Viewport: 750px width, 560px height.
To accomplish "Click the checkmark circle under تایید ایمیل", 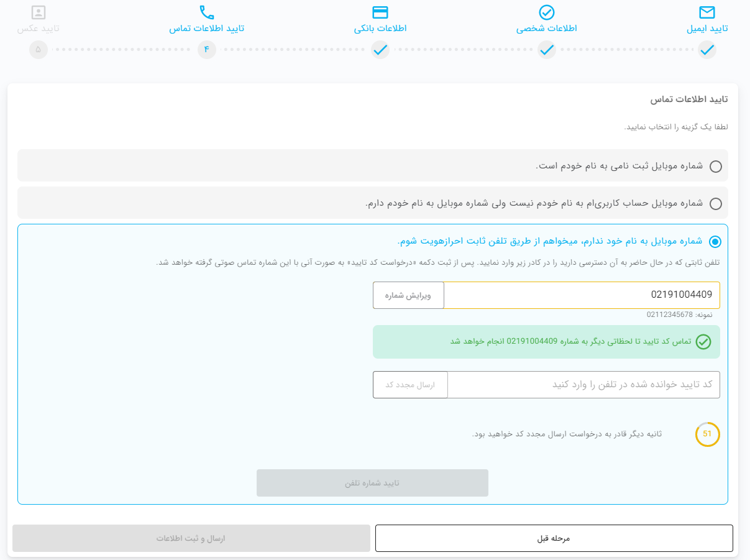I will pyautogui.click(x=707, y=50).
